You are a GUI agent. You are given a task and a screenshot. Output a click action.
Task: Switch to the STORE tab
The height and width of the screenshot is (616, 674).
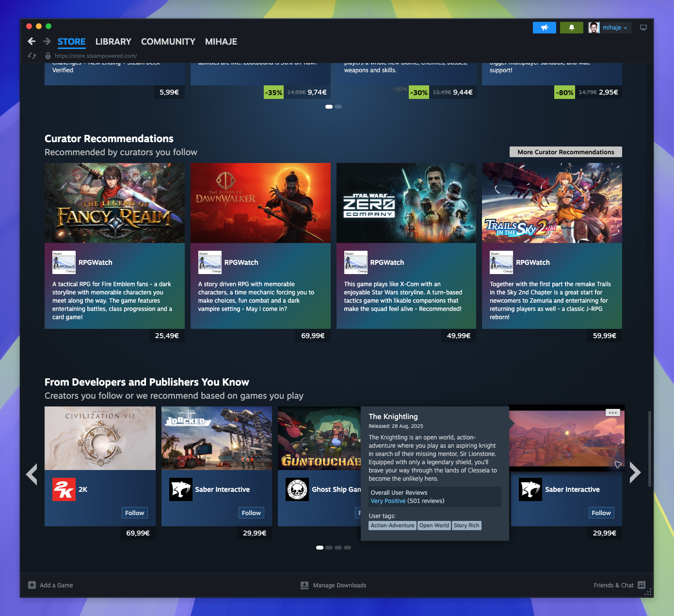[x=71, y=42]
